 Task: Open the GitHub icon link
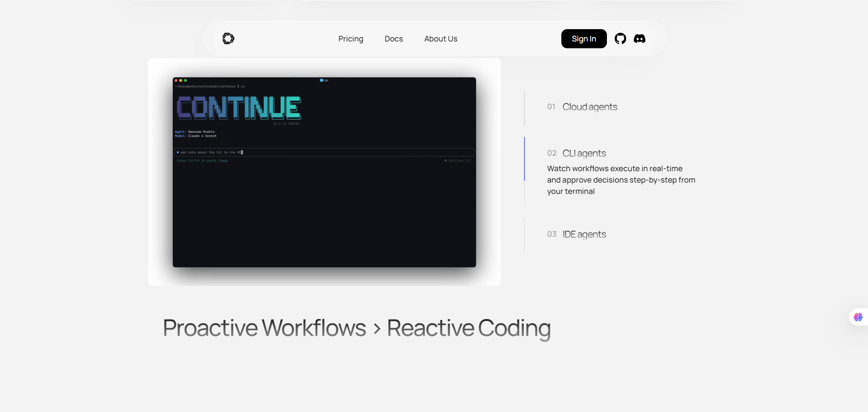tap(620, 39)
